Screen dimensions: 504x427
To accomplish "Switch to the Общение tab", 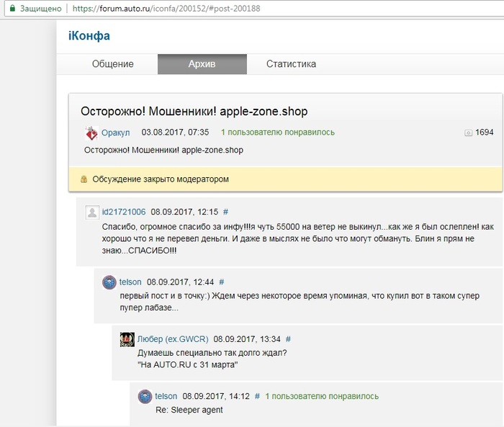I will pyautogui.click(x=112, y=64).
